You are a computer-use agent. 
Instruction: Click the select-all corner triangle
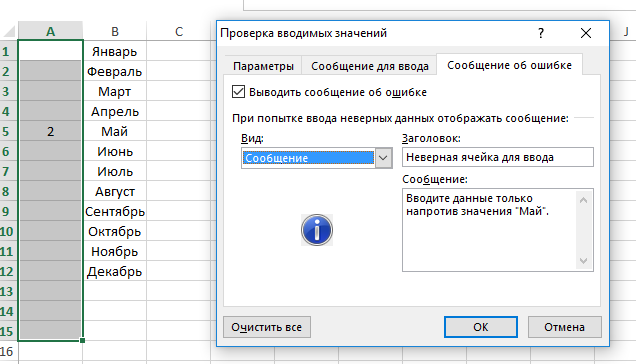(x=9, y=31)
